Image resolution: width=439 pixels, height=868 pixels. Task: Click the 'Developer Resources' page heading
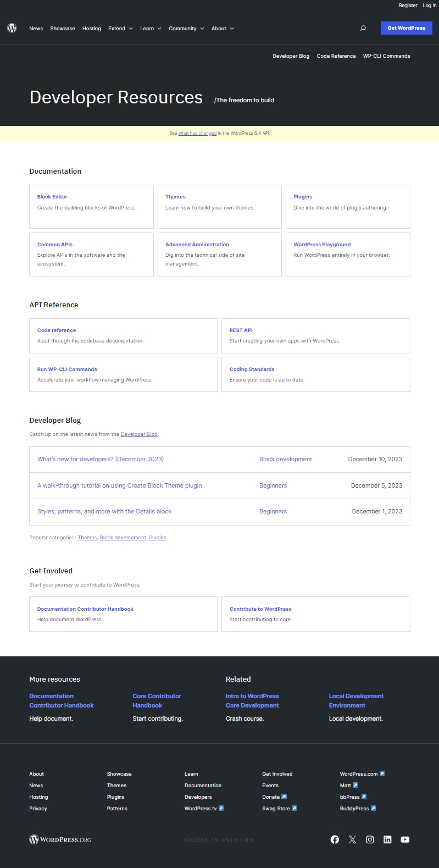coord(116,97)
